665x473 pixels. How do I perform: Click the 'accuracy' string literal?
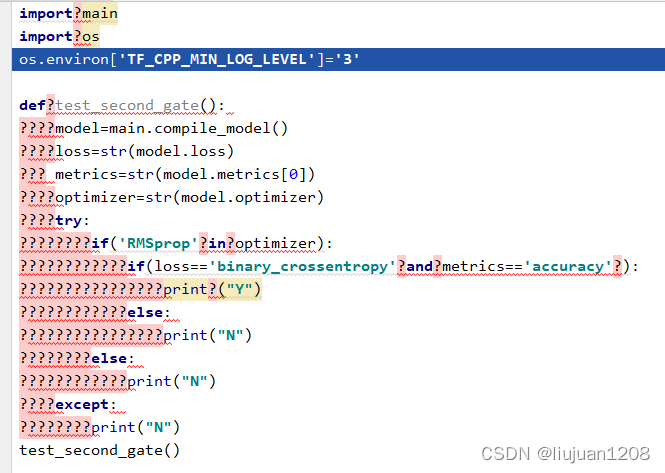(568, 266)
